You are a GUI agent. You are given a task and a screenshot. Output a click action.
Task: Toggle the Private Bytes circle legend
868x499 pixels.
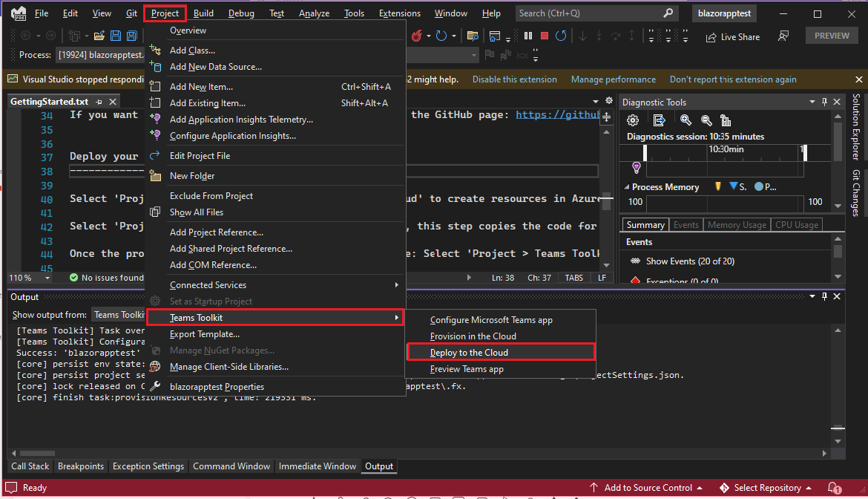pos(758,186)
